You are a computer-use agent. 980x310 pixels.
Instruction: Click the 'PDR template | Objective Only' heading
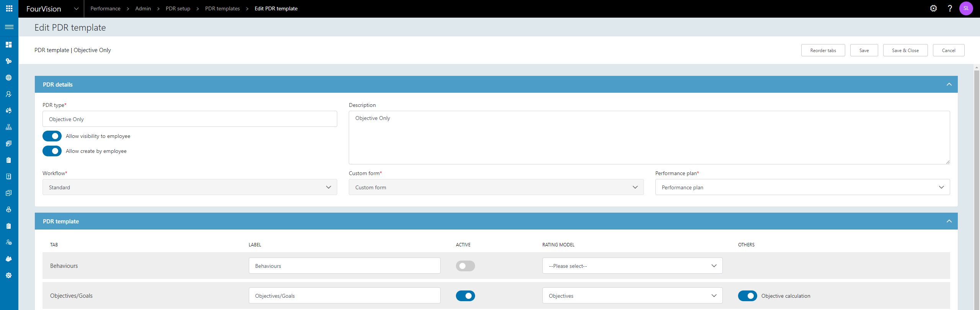[x=73, y=50]
